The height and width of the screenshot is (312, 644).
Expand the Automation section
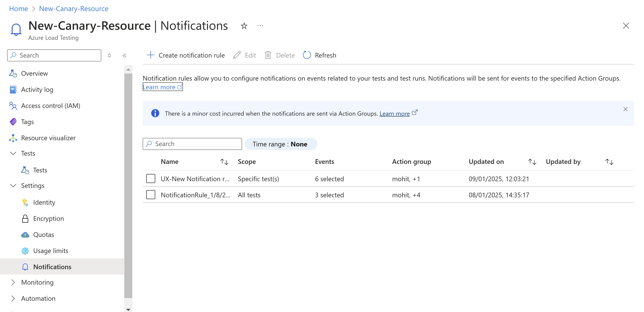click(13, 298)
